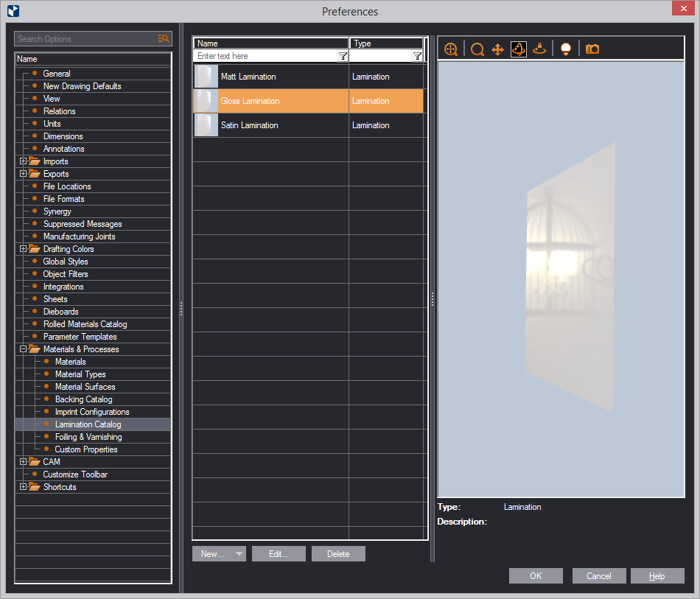Focus the Search Options field
Screen dimensions: 700x599
pos(87,39)
